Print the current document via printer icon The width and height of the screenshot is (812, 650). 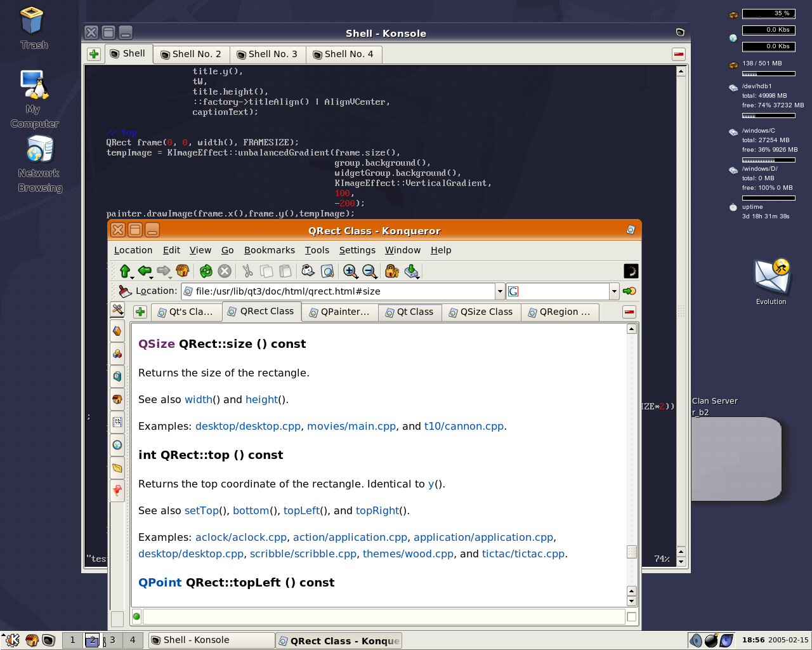(x=308, y=271)
